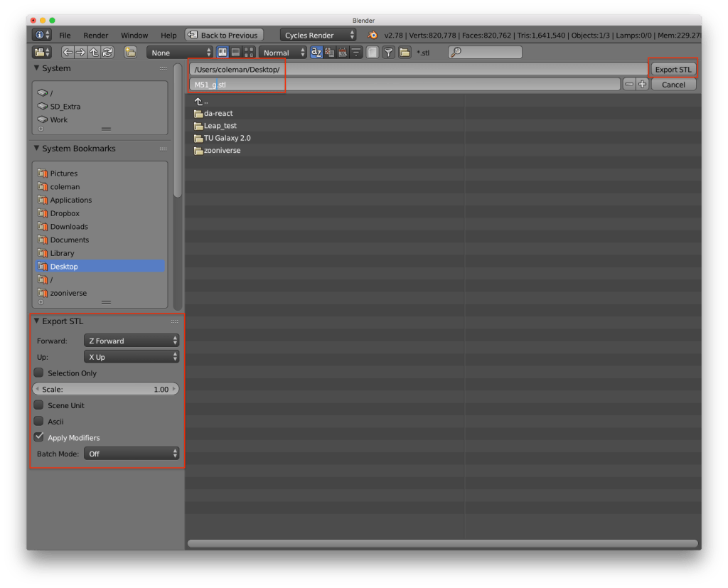Go to parent directory using toolbar arrow

[95, 52]
